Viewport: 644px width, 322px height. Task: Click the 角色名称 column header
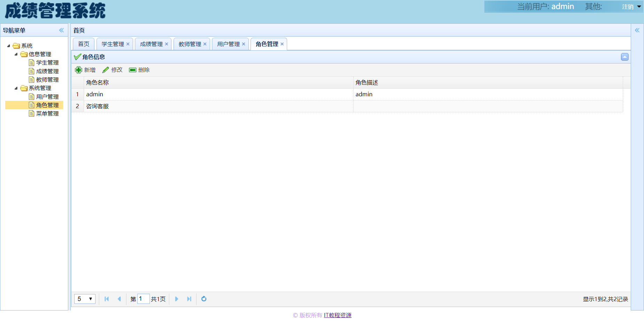219,83
